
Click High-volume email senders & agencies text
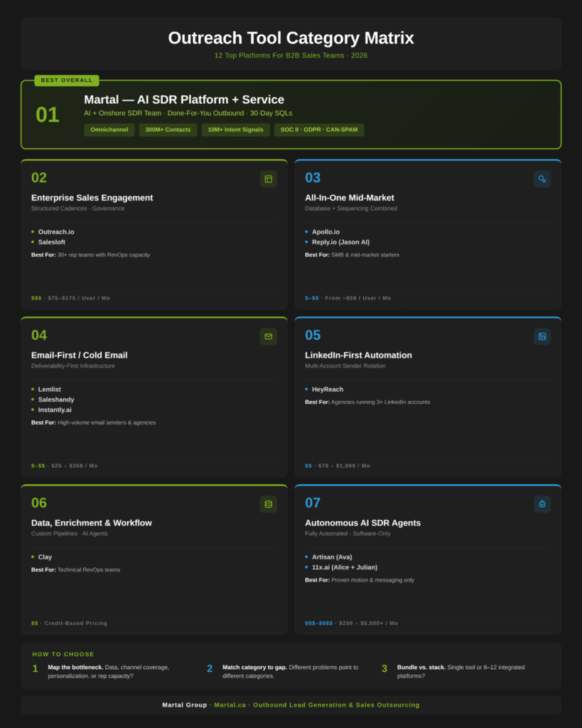pyautogui.click(x=107, y=422)
